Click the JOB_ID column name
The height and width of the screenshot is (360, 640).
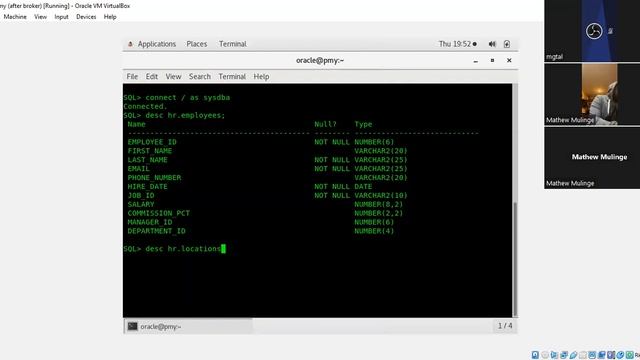[141, 196]
